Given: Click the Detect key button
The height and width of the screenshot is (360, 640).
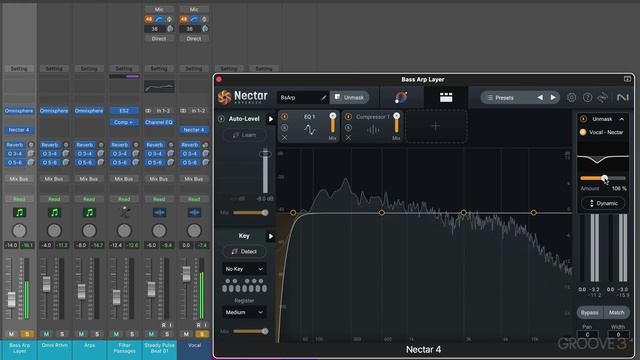Looking at the screenshot, I should pos(244,251).
